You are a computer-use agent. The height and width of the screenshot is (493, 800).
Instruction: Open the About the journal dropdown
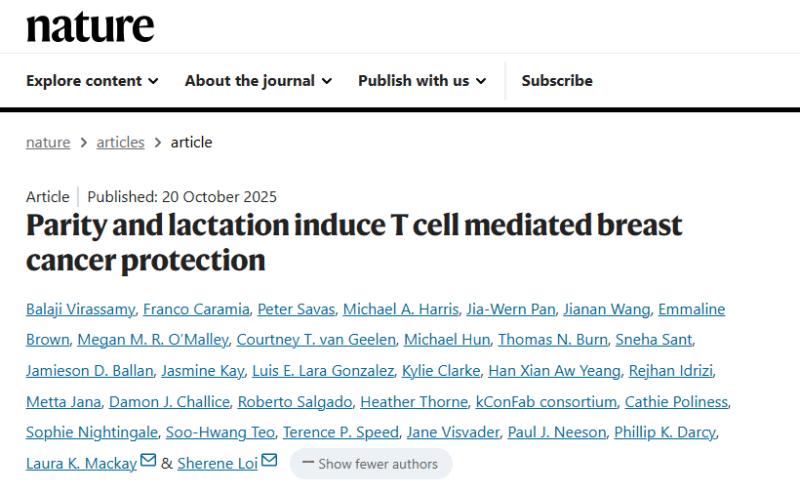(258, 81)
